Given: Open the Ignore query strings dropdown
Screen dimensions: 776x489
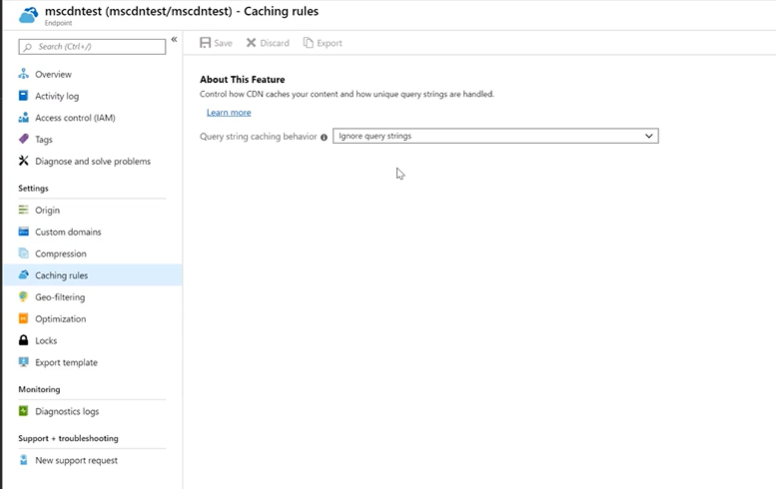Looking at the screenshot, I should [x=495, y=136].
